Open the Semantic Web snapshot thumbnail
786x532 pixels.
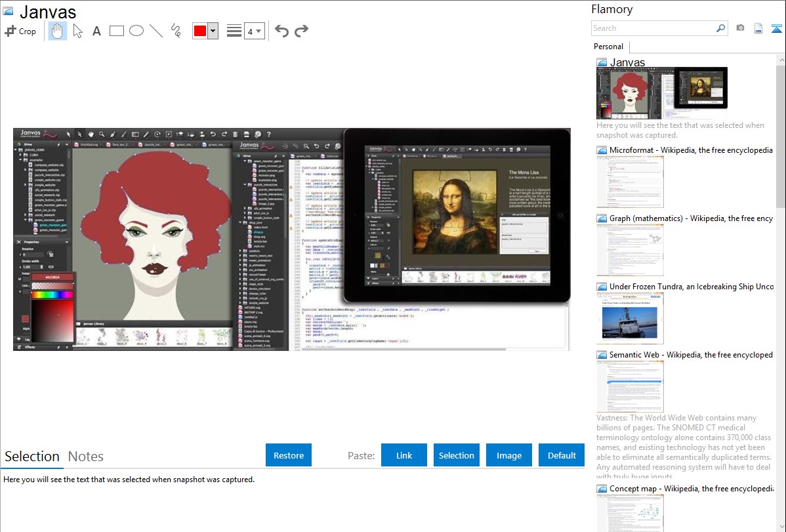coord(630,386)
